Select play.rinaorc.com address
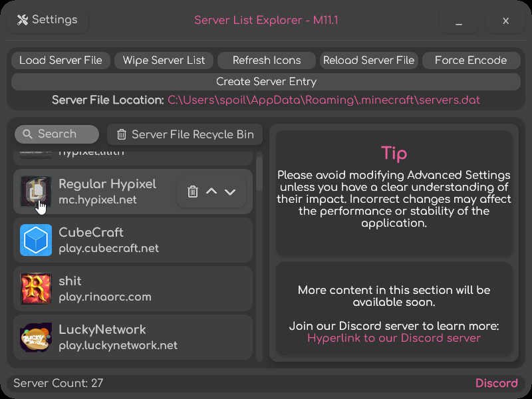Viewport: 532px width, 399px height. tap(105, 297)
